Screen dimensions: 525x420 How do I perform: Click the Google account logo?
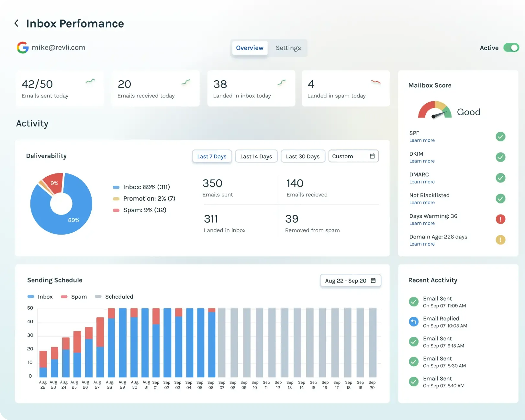pyautogui.click(x=23, y=48)
